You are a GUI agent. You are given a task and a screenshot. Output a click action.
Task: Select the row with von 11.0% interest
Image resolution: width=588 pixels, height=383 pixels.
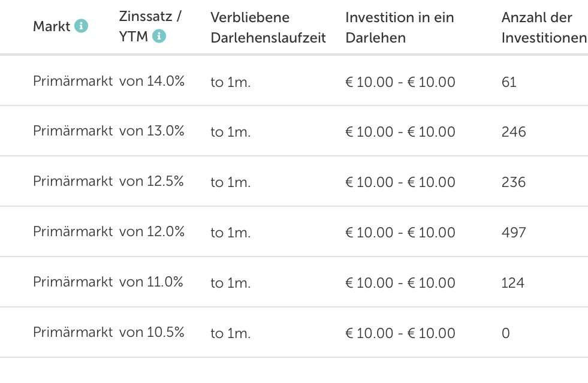tap(151, 282)
